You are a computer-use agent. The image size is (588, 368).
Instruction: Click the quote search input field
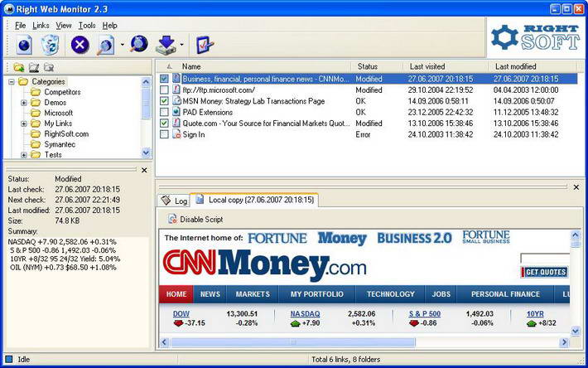(545, 259)
